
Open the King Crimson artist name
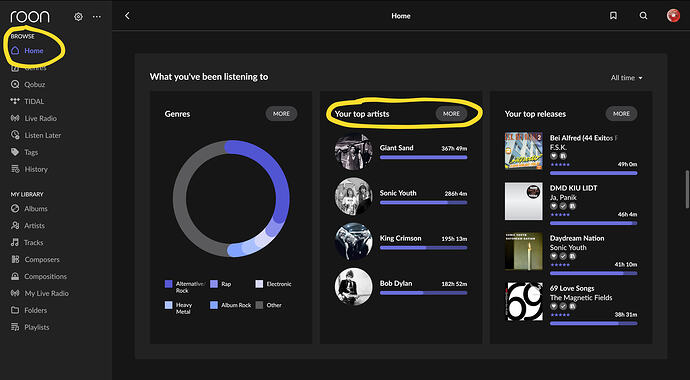[400, 238]
